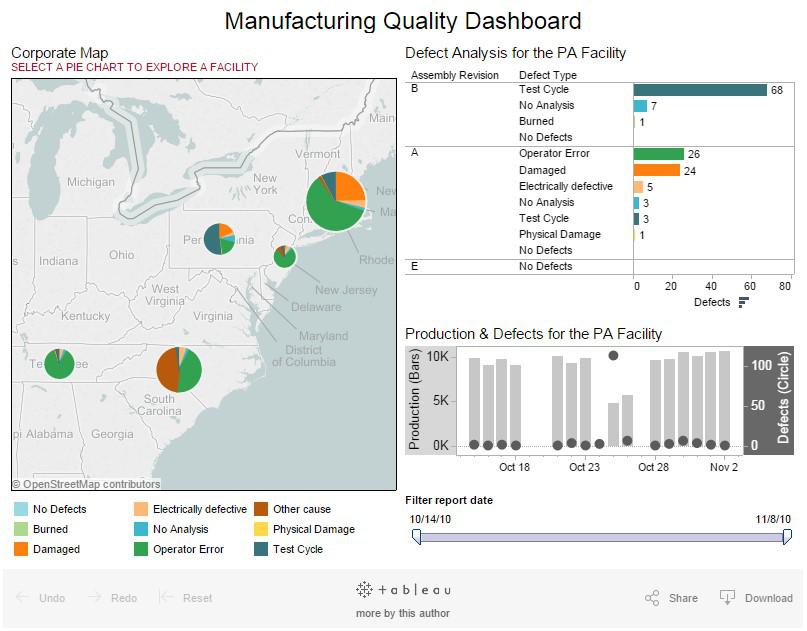
Task: Open the Tableau logo link
Action: 403,590
